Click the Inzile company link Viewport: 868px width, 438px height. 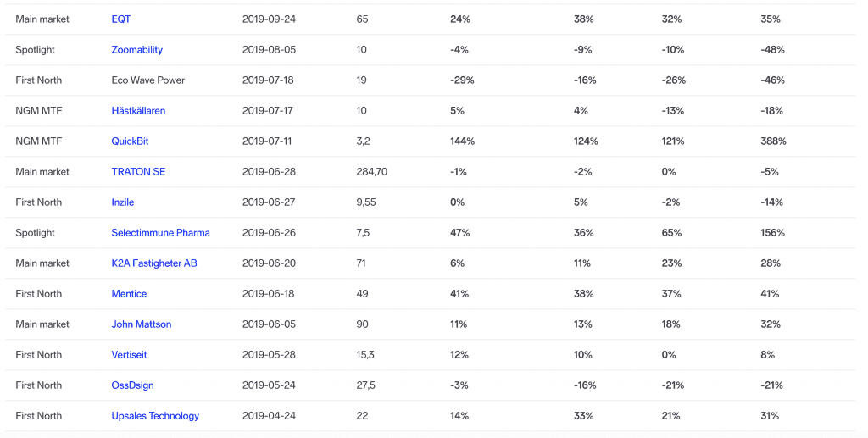123,202
